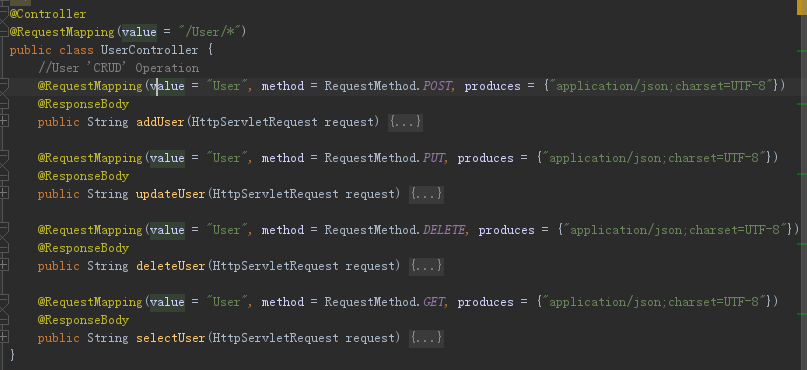Collapse the gutter fold marker on PUT RequestMapping line
The image size is (807, 370).
pyautogui.click(x=4, y=156)
